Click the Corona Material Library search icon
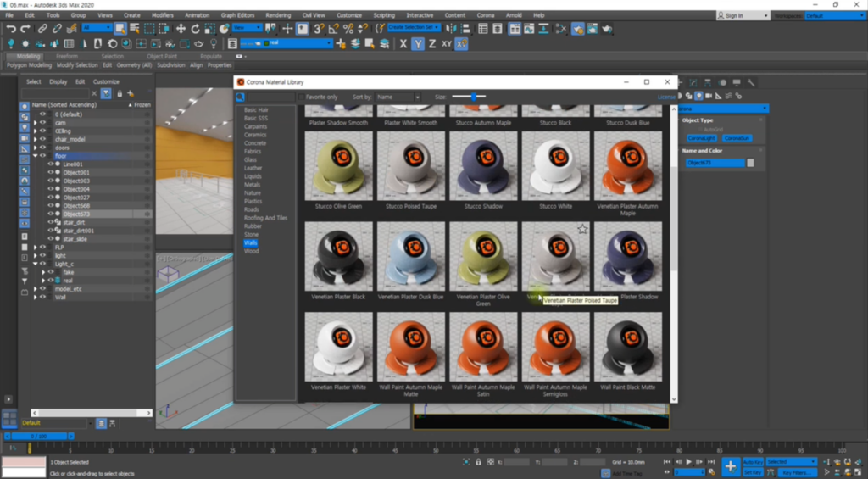 pyautogui.click(x=240, y=97)
